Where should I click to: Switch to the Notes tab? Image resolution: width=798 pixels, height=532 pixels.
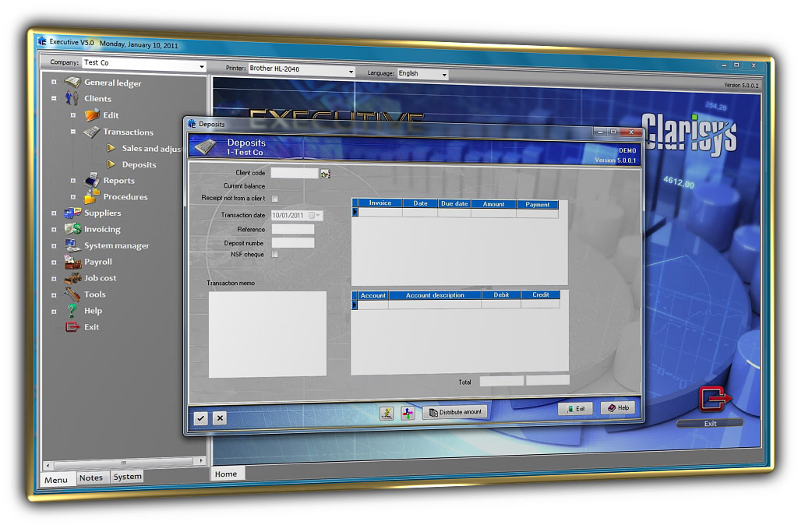[x=92, y=477]
